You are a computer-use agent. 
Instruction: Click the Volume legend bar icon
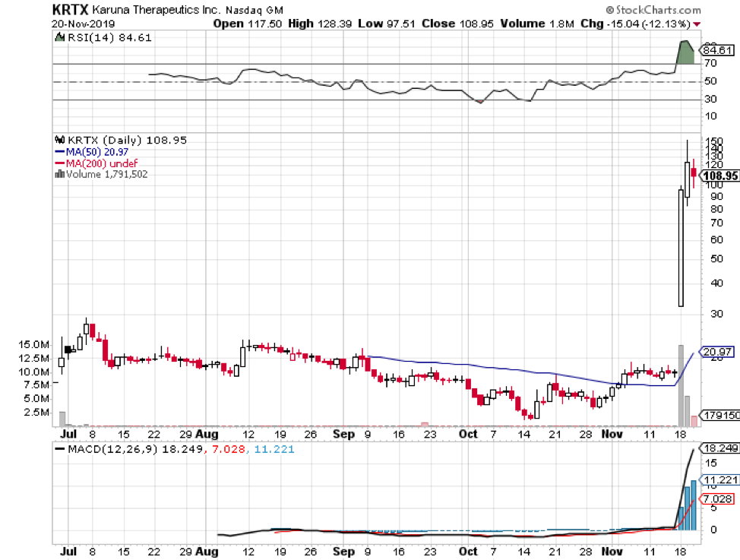tap(59, 174)
